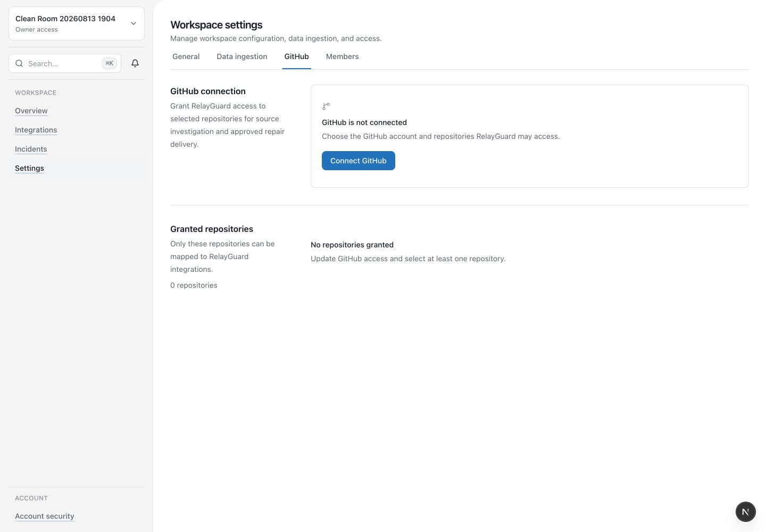Open Account security link
Viewport: 766px width, 532px height.
tap(45, 516)
